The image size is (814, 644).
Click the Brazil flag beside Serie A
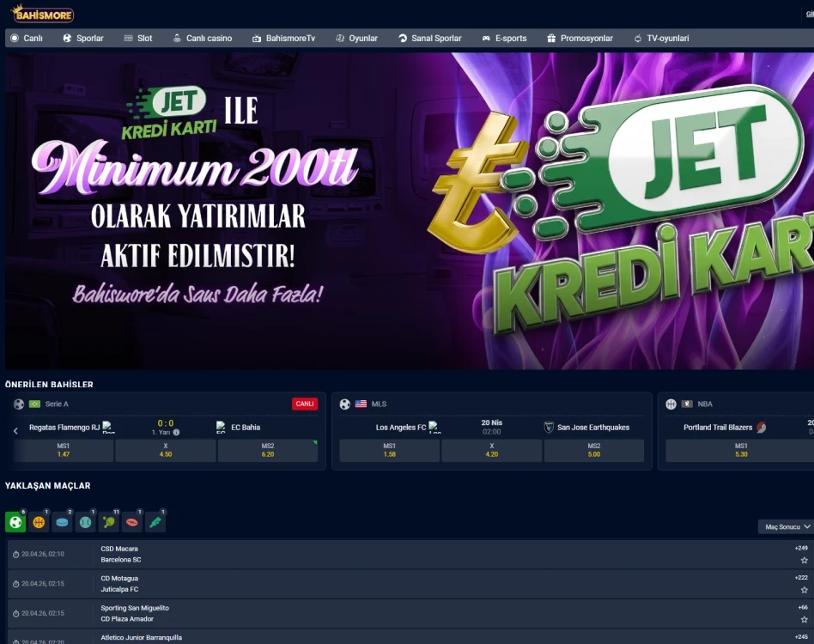(x=35, y=404)
